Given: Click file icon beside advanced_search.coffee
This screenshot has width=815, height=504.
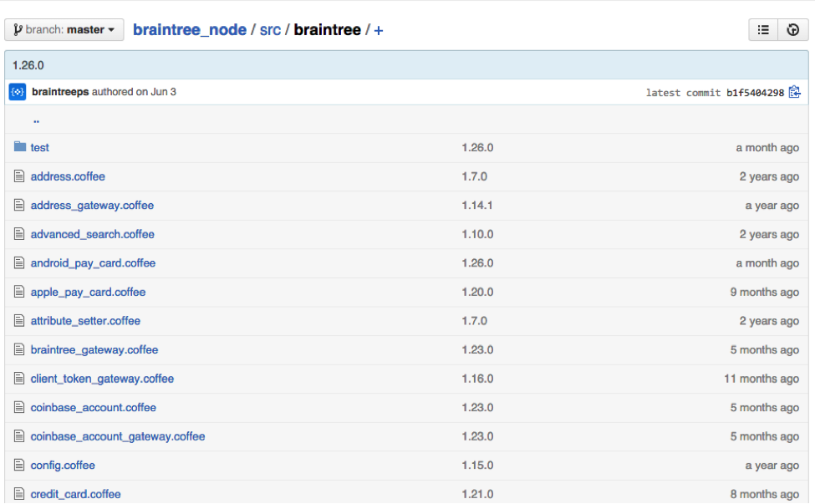Looking at the screenshot, I should [x=19, y=234].
